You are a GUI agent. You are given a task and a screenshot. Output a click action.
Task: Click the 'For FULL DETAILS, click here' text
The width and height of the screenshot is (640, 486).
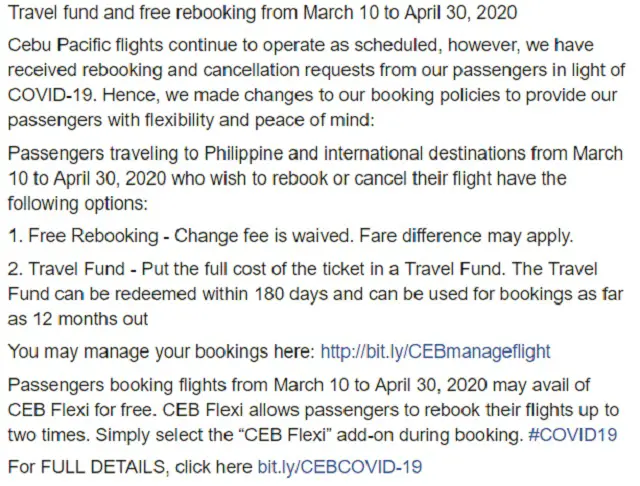pos(130,467)
